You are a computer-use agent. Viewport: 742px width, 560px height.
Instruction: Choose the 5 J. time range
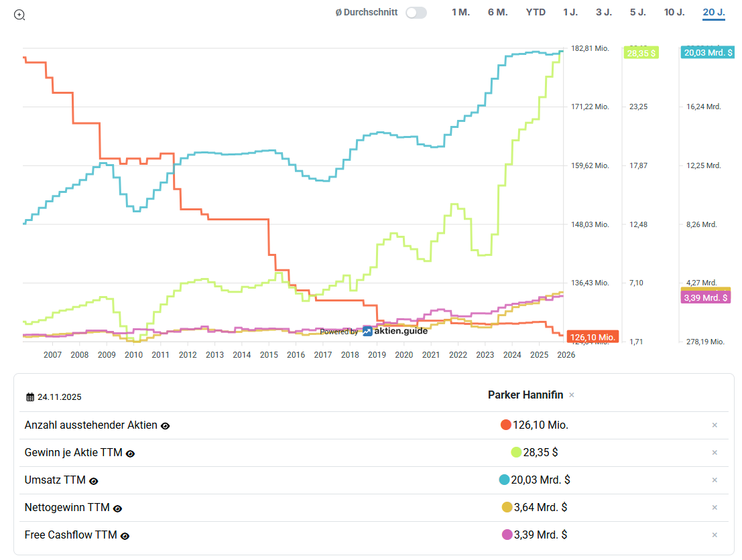(637, 13)
